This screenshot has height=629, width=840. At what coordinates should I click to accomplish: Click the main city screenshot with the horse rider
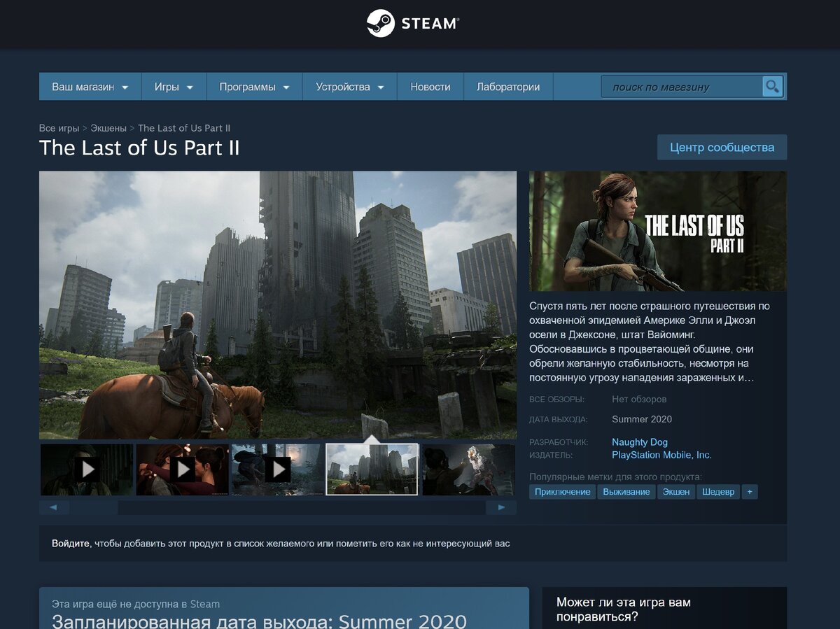278,305
